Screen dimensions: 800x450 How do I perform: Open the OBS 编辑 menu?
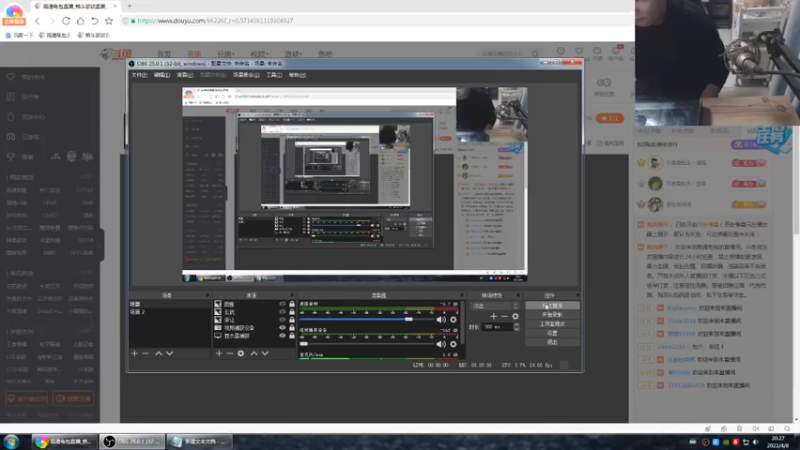tap(162, 75)
